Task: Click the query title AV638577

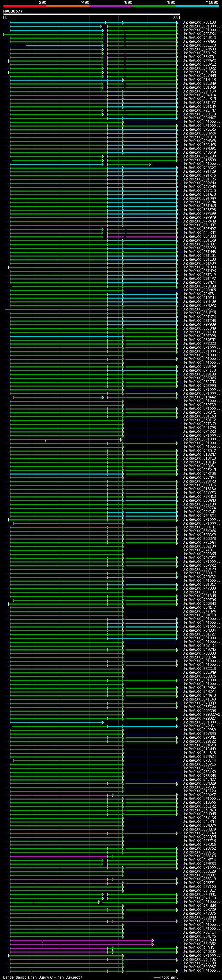Action: point(13,11)
